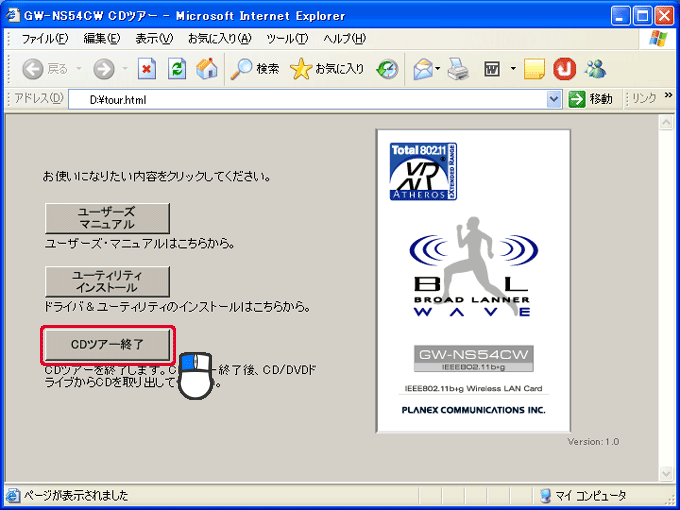Click the My Computer zone icon in status bar
680x510 pixels.
coord(546,495)
